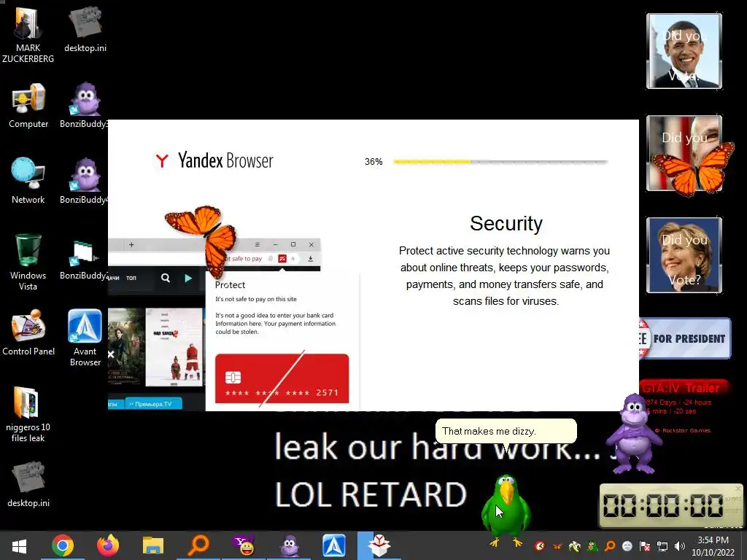Open the network connection tray icon
Screen dimensions: 747x560
[x=662, y=546]
